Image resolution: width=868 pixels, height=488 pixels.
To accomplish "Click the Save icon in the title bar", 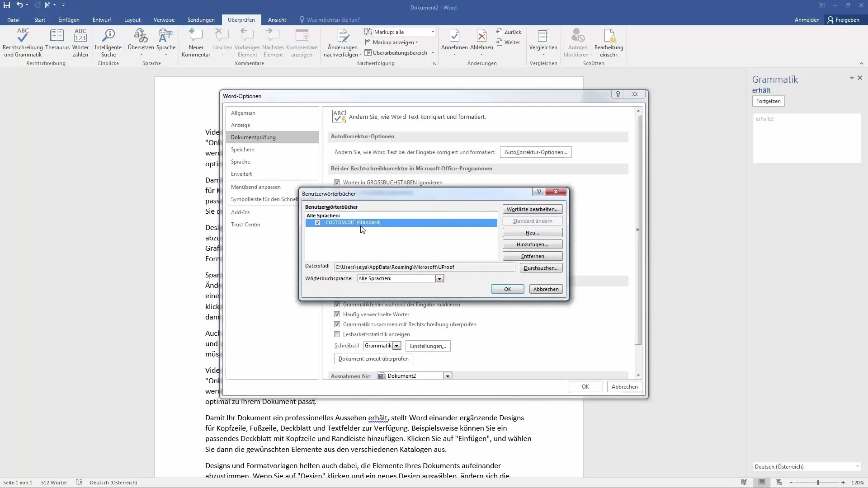I will tap(7, 5).
